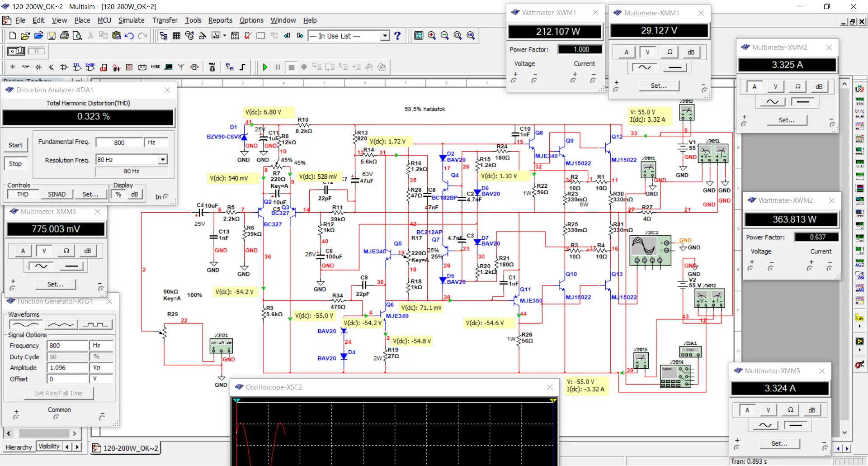This screenshot has height=466, width=868.
Task: Place an electromechanical motor component
Action: coord(194,67)
